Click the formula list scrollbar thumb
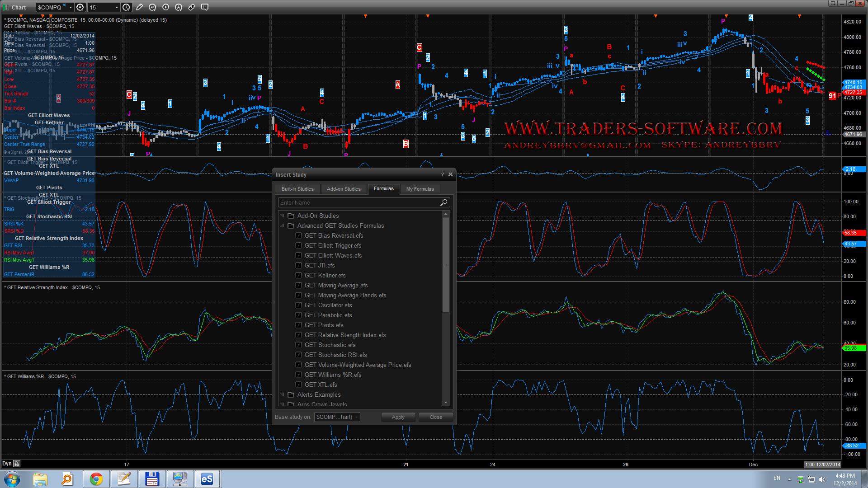The image size is (868, 488). tap(446, 265)
